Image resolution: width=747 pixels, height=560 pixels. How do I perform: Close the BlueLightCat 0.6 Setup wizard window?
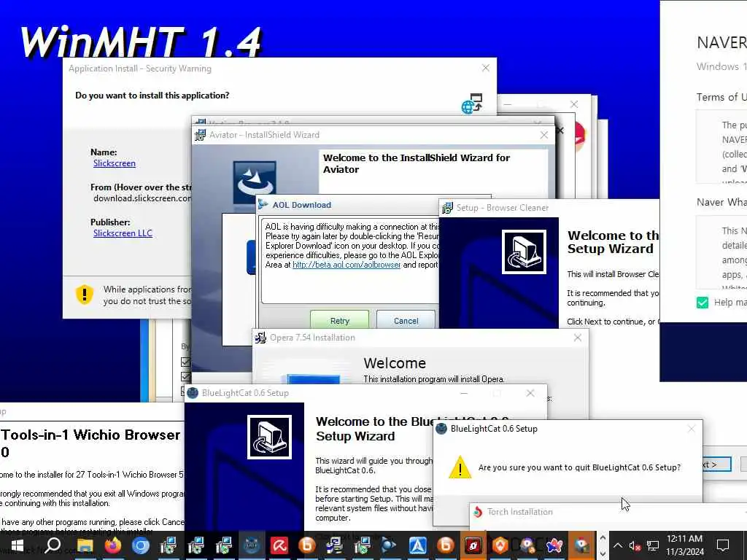coord(530,393)
